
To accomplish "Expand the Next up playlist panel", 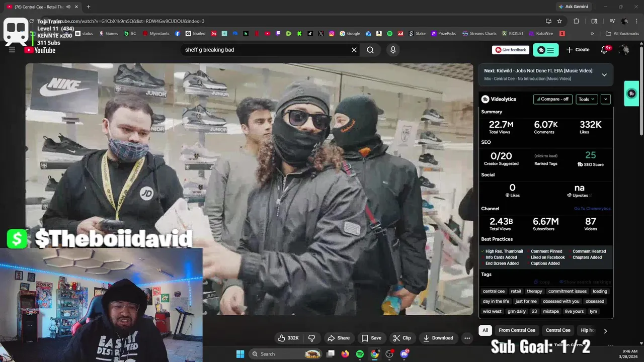I will (x=604, y=74).
